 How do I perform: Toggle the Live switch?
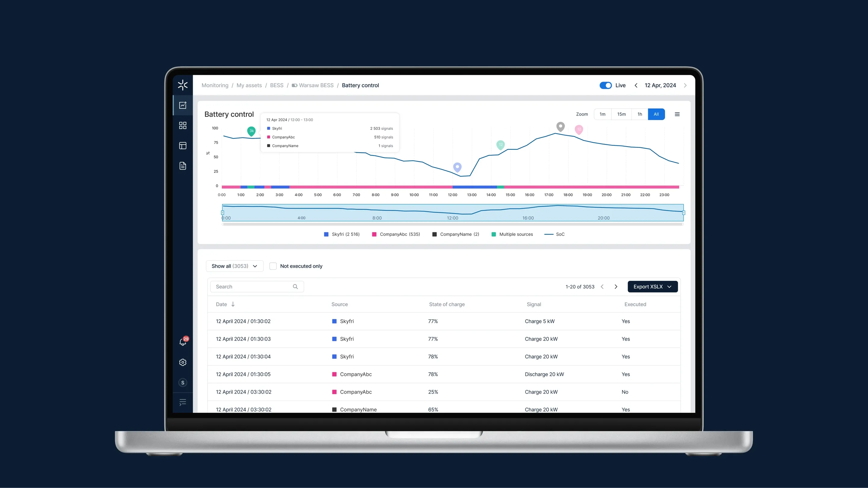(x=605, y=86)
